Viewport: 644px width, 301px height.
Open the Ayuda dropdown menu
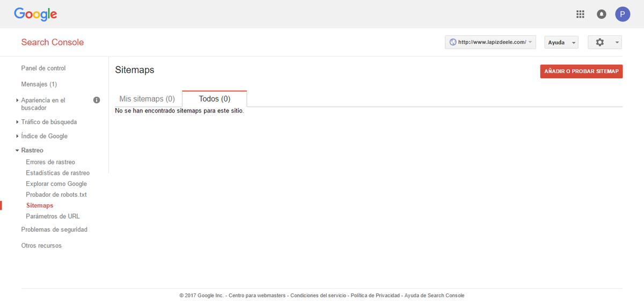point(561,42)
